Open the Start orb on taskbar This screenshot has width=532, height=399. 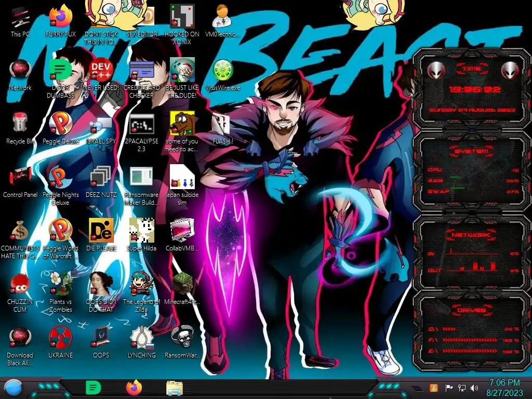13,388
